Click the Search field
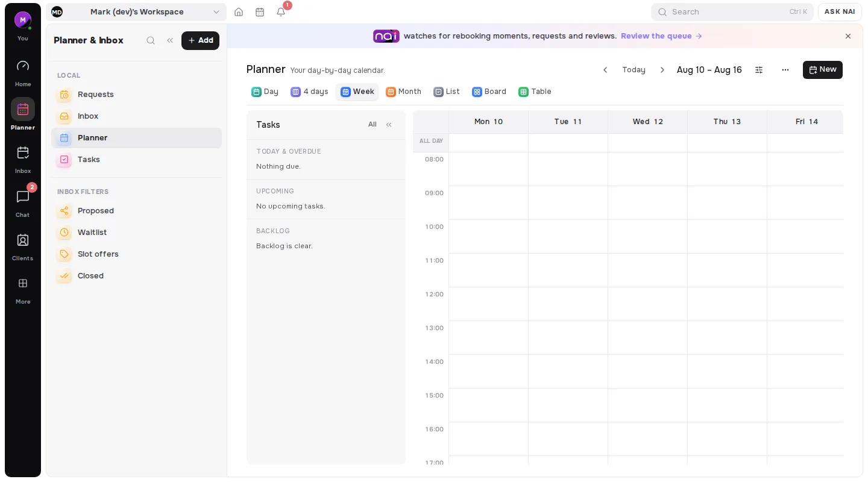Viewport: 868px width, 482px height. [732, 12]
